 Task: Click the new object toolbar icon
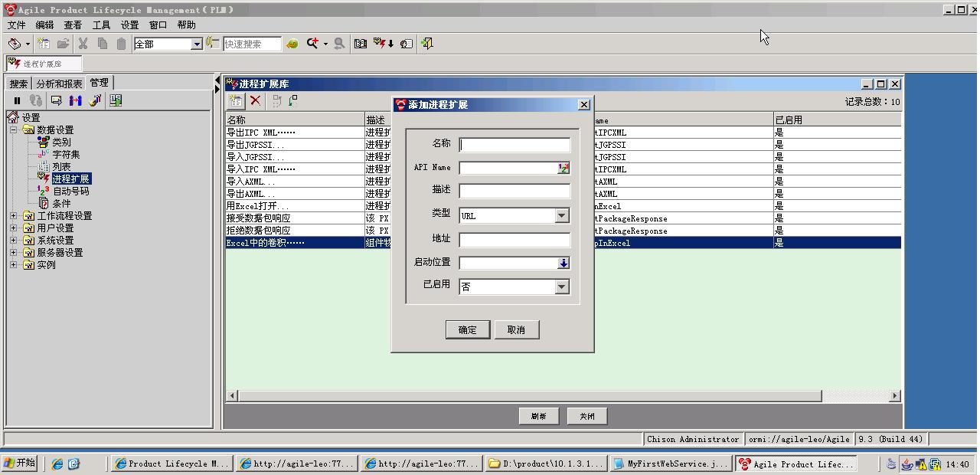[44, 44]
